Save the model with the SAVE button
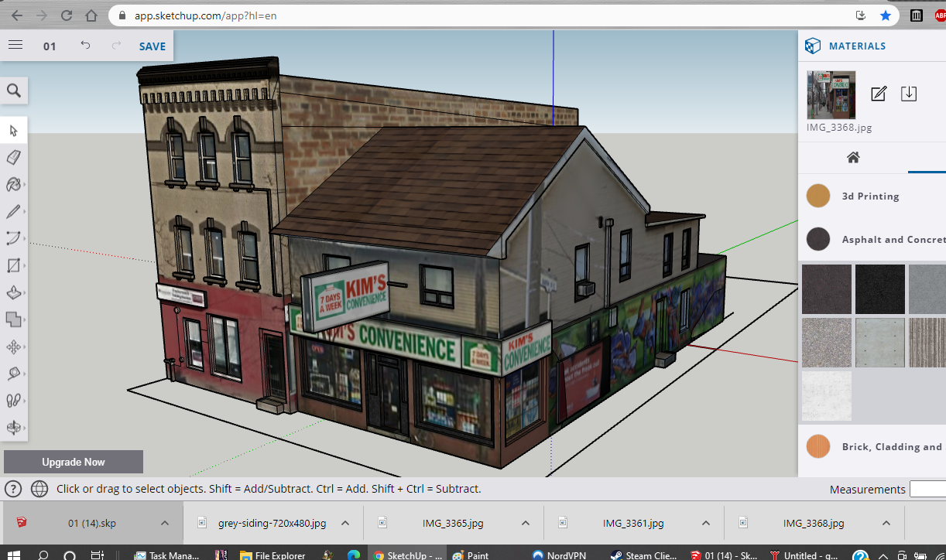The width and height of the screenshot is (946, 560). coord(153,46)
